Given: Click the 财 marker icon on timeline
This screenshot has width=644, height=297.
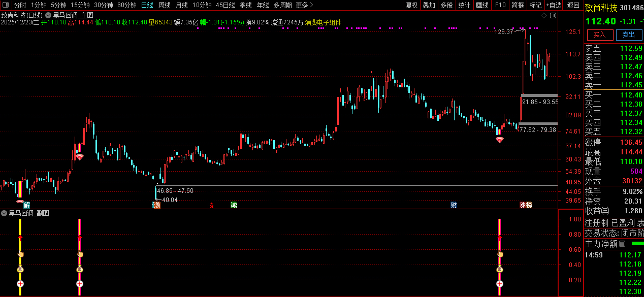Looking at the screenshot, I should [x=454, y=205].
